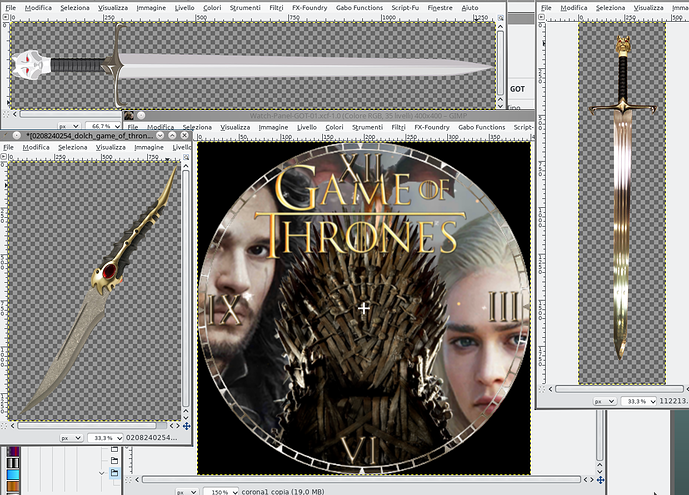Open ruler-corner image menu in dagger window

(x=4, y=156)
